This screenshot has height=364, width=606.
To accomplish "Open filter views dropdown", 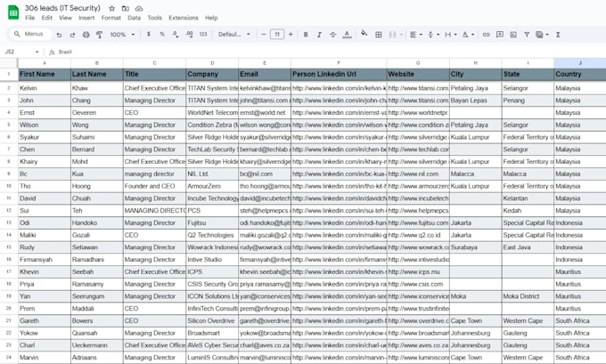I will (x=542, y=35).
